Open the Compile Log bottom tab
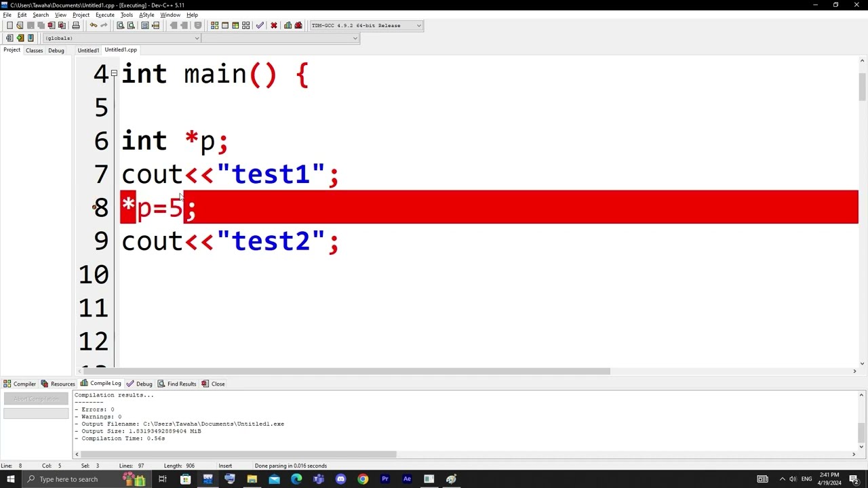Image resolution: width=868 pixels, height=488 pixels. point(101,384)
